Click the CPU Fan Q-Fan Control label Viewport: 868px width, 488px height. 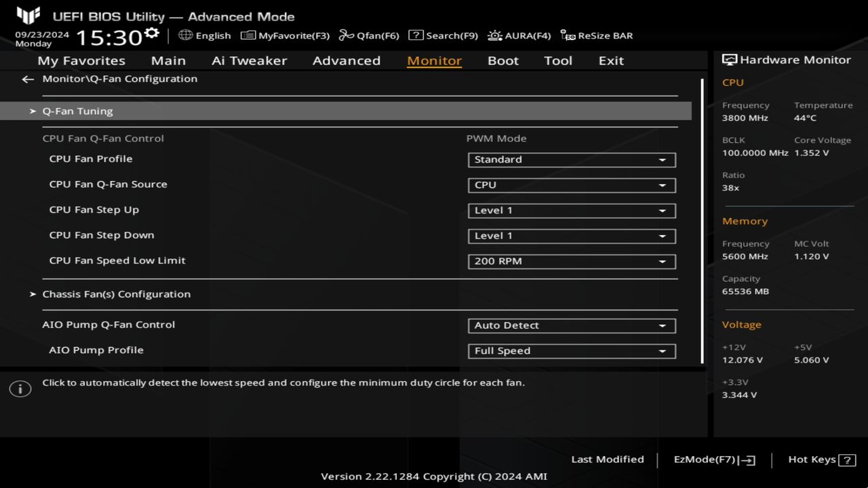[x=103, y=138]
